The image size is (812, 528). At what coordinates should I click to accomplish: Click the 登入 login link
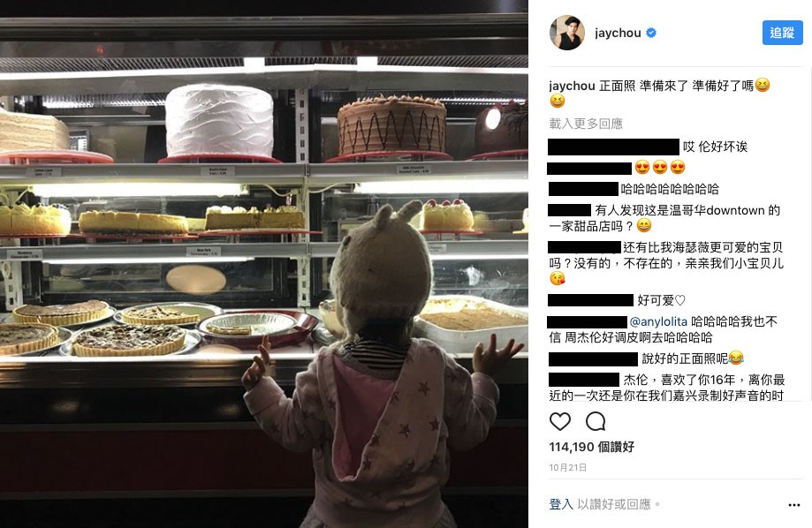[x=561, y=504]
